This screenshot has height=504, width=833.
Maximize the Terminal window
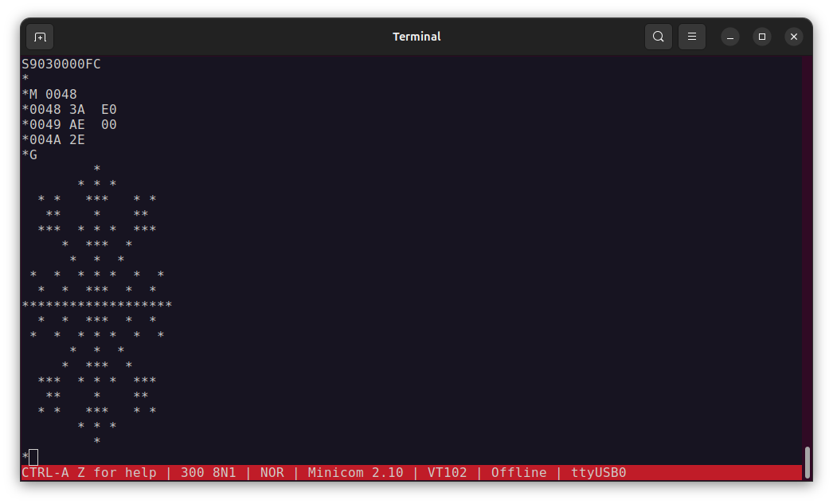pos(762,37)
